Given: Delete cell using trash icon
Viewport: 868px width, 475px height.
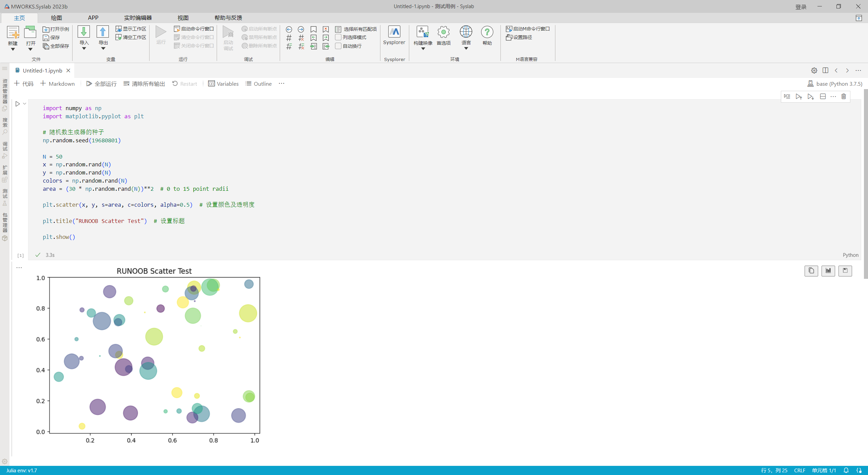Looking at the screenshot, I should [844, 97].
